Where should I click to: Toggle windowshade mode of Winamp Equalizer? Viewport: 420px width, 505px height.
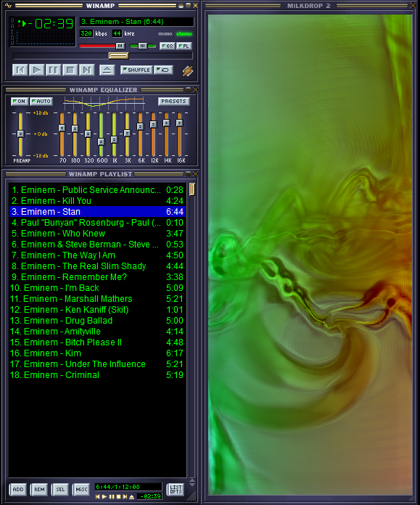pos(188,89)
